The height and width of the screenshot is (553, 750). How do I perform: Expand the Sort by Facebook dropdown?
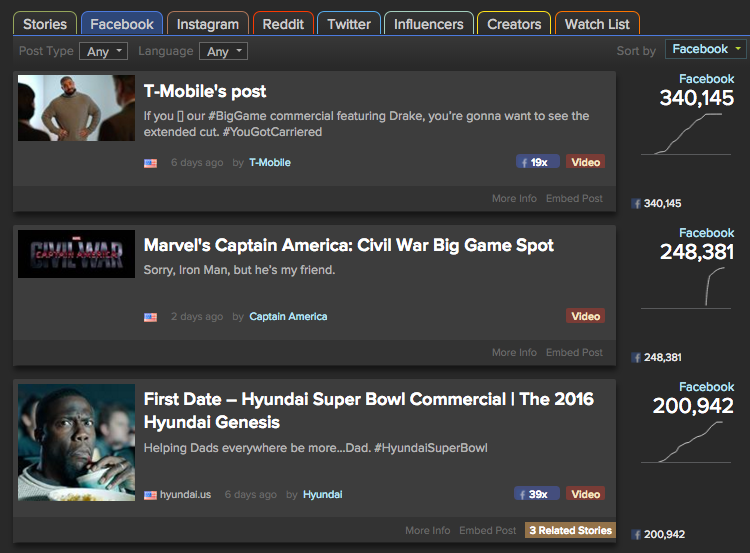(x=706, y=49)
